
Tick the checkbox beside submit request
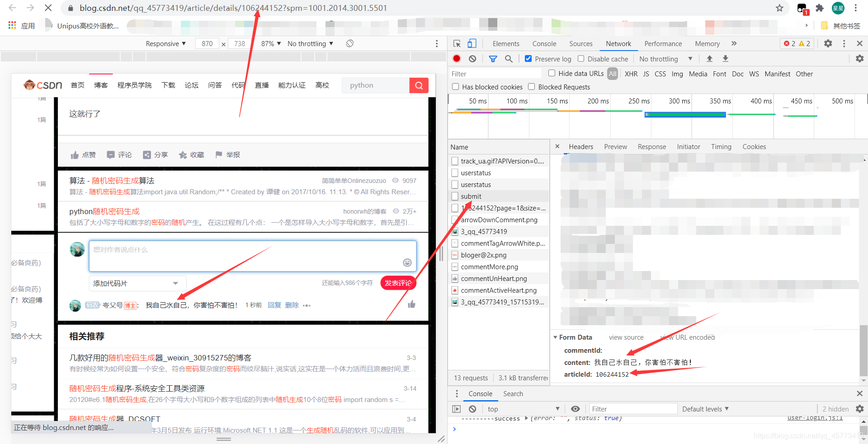click(x=455, y=196)
